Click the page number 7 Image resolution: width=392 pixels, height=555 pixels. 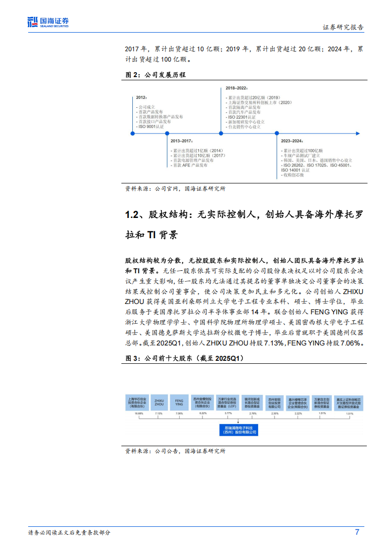[357, 532]
